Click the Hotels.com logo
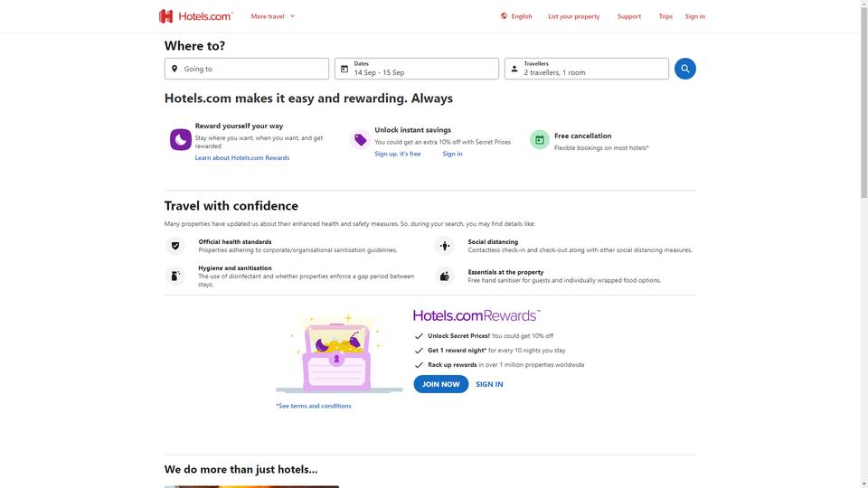Screen dimensions: 868x488 tap(196, 16)
